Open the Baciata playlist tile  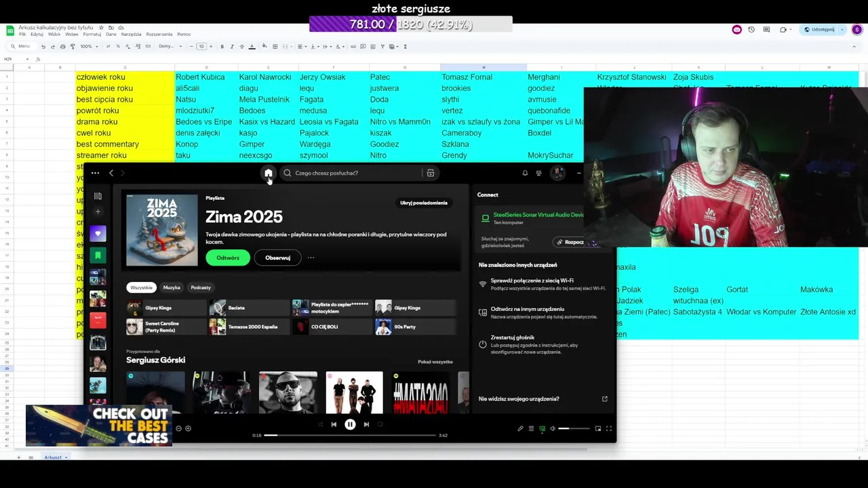[249, 308]
